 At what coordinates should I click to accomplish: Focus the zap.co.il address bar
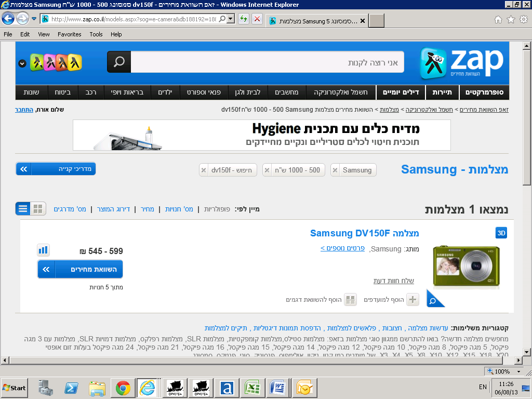(133, 19)
